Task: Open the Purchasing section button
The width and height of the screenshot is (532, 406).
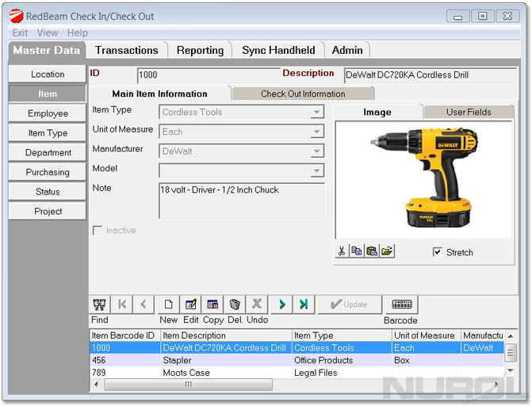Action: 48,172
